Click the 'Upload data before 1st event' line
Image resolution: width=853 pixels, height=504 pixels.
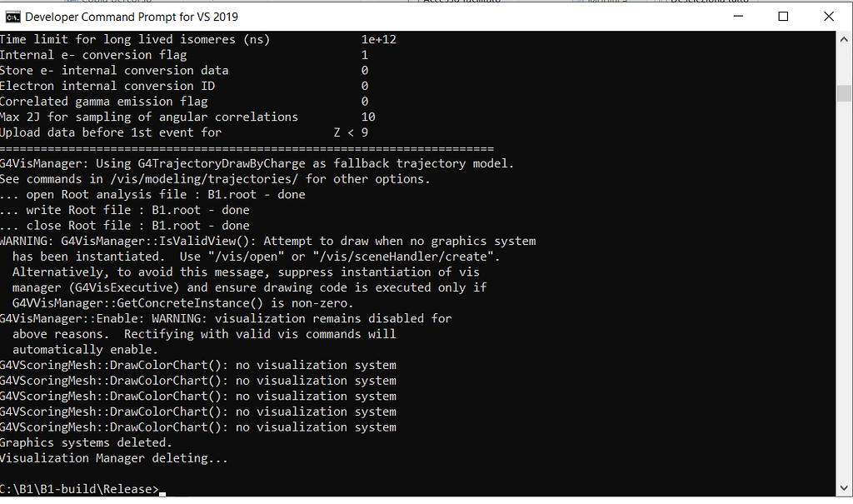tap(111, 132)
